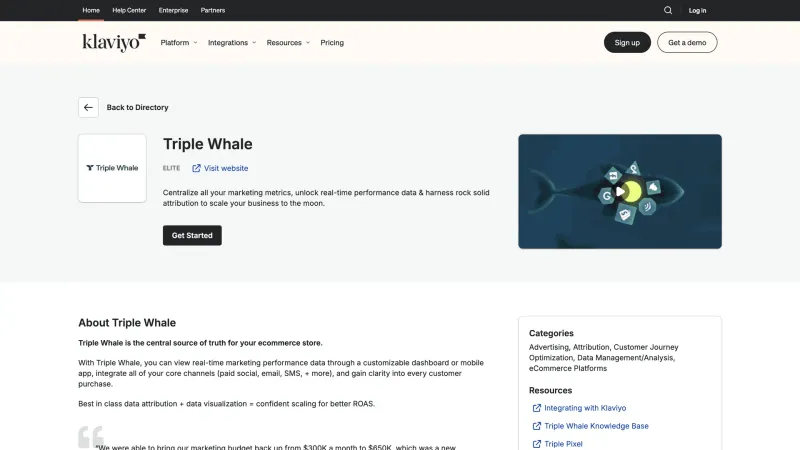This screenshot has height=450, width=800.
Task: Click the Klaviyo logo
Action: 114,43
